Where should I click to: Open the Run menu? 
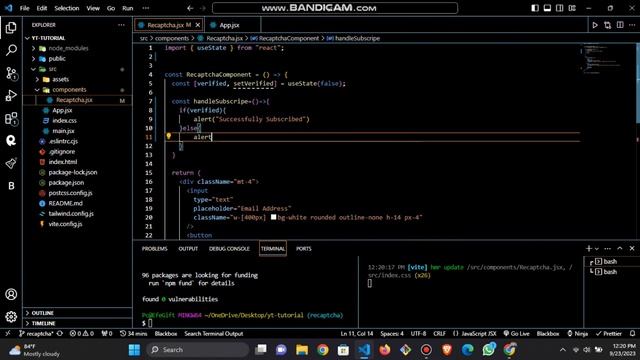(x=127, y=8)
